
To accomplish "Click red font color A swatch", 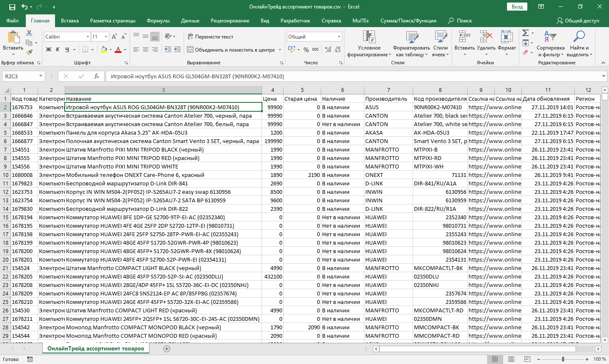I will click(118, 50).
